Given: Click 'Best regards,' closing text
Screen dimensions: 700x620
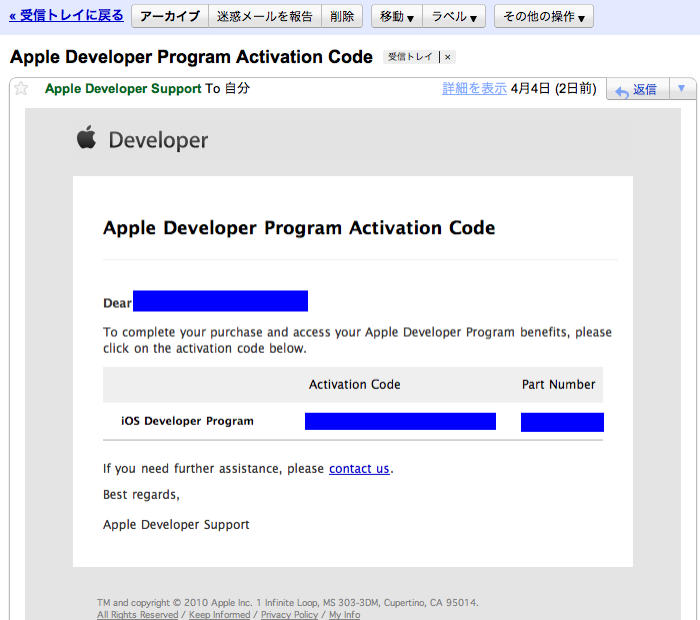Looking at the screenshot, I should tap(141, 495).
